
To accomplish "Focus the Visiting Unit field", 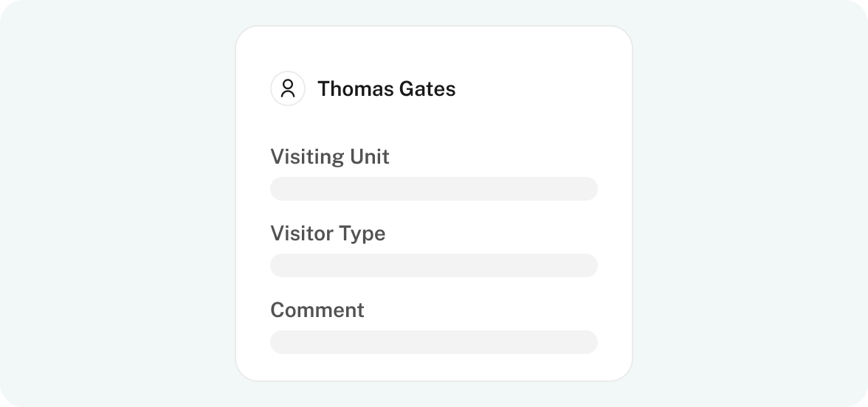I will [x=434, y=189].
